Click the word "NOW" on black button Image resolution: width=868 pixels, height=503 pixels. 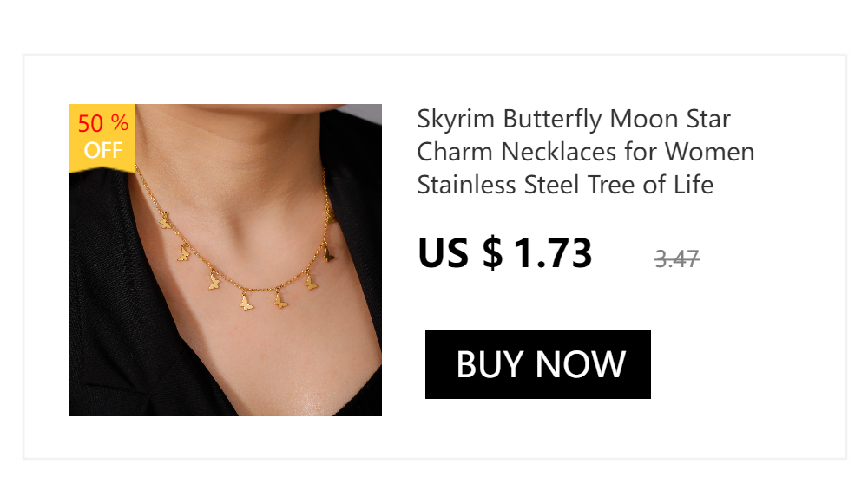580,364
